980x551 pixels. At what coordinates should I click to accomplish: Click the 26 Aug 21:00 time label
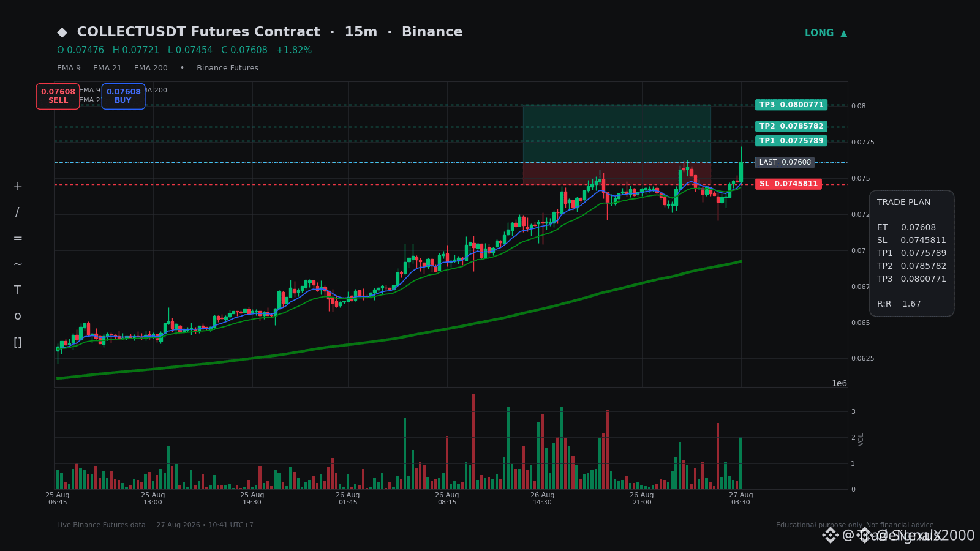point(642,499)
